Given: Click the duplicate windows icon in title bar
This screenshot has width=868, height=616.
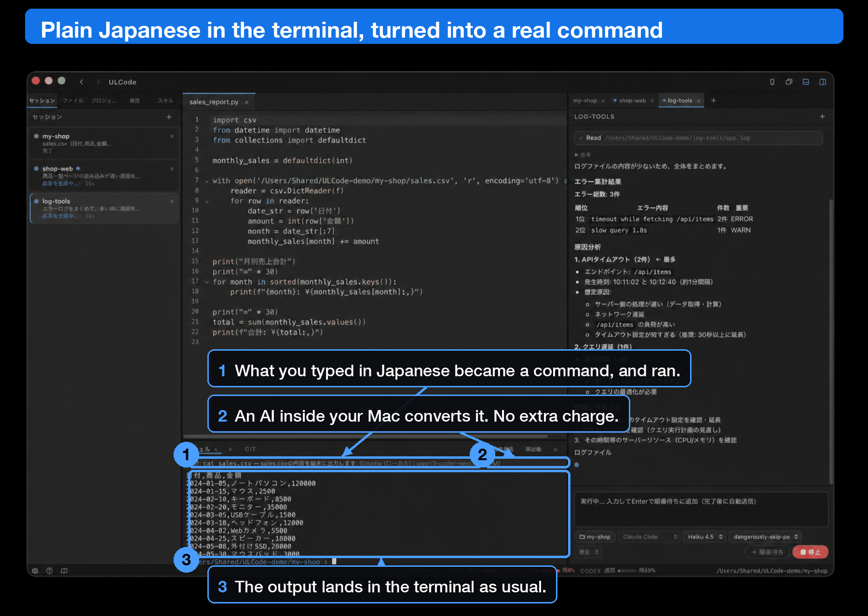Looking at the screenshot, I should (x=789, y=82).
